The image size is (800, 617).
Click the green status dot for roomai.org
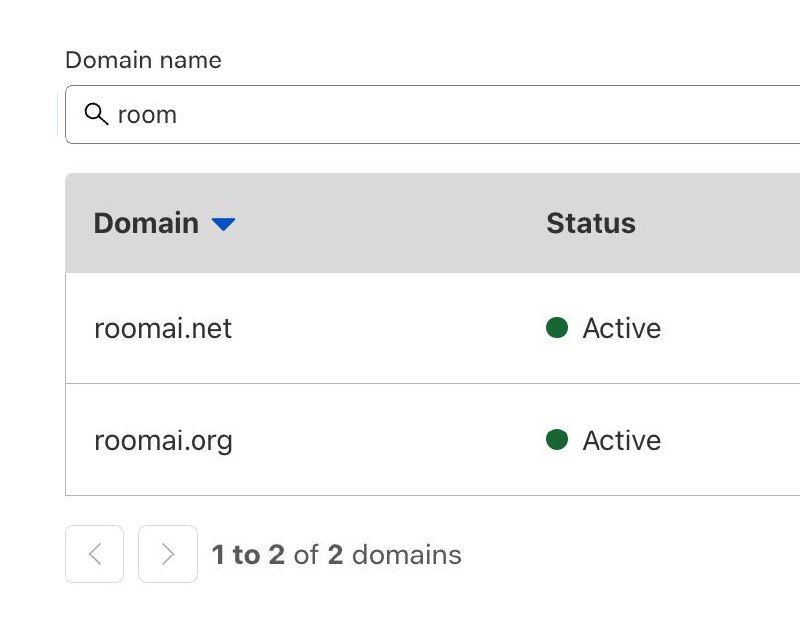tap(557, 440)
